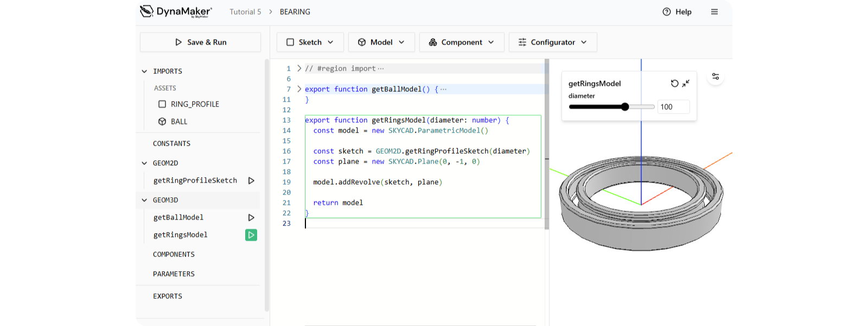Screen dimensions: 868x326
Task: Collapse the GEOM2D section
Action: 144,163
